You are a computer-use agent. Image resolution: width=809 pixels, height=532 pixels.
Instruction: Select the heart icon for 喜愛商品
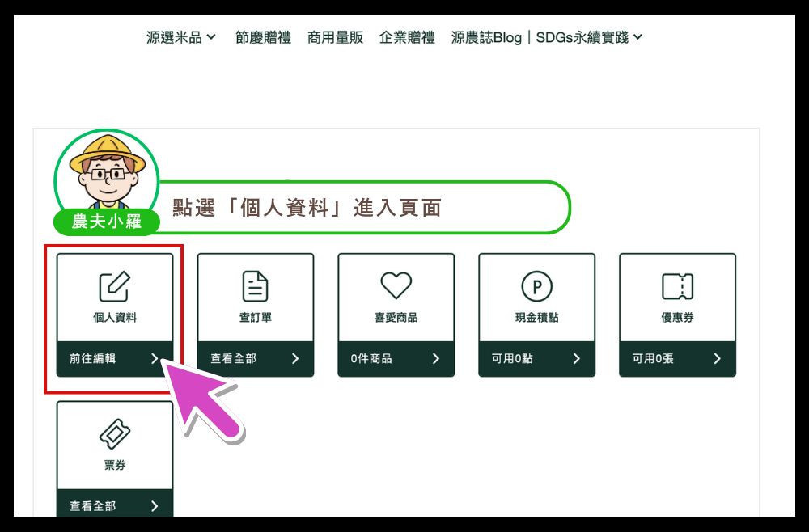(x=396, y=285)
